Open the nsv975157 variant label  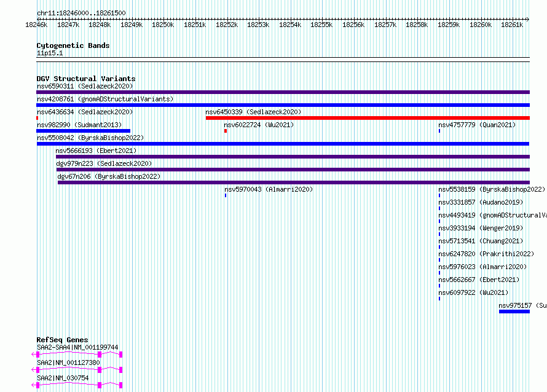pyautogui.click(x=522, y=305)
